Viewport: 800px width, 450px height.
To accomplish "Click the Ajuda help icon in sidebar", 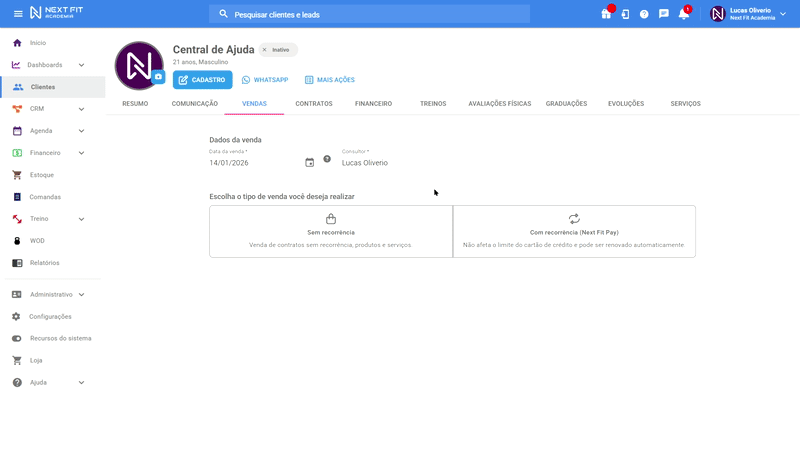I will point(17,382).
